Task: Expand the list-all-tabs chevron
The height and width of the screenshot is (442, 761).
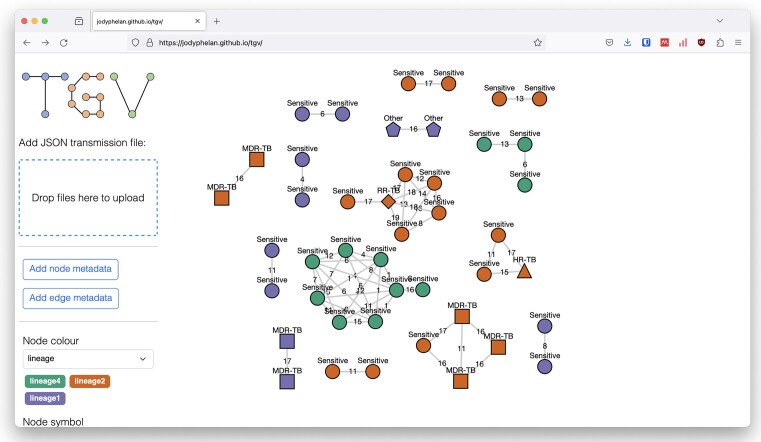Action: coord(720,21)
